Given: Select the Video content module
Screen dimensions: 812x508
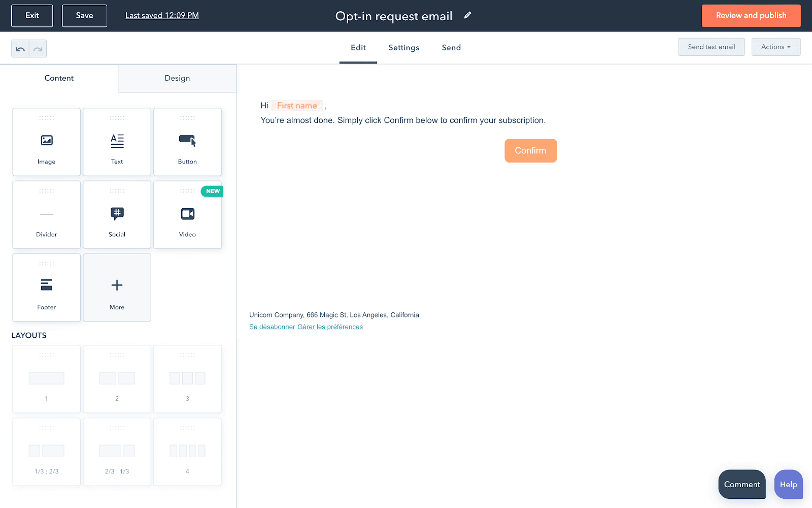Looking at the screenshot, I should click(188, 215).
